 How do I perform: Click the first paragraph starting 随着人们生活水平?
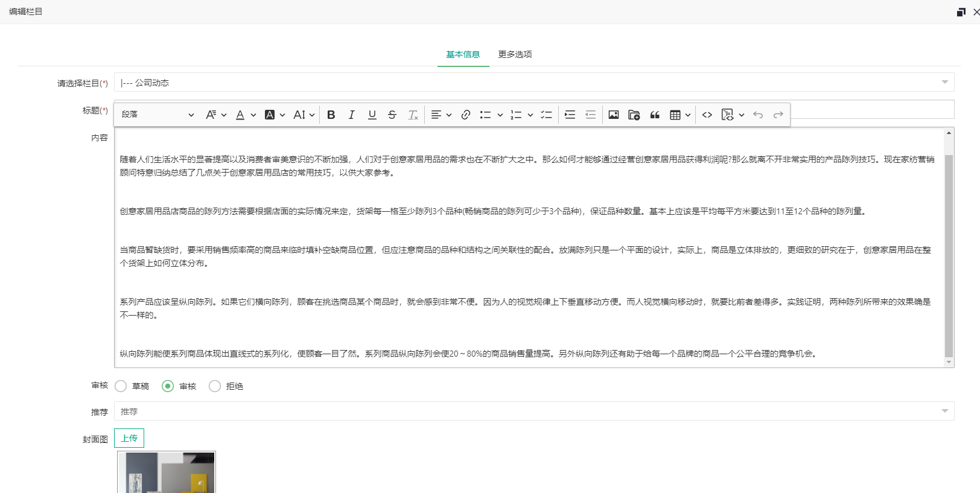point(527,166)
